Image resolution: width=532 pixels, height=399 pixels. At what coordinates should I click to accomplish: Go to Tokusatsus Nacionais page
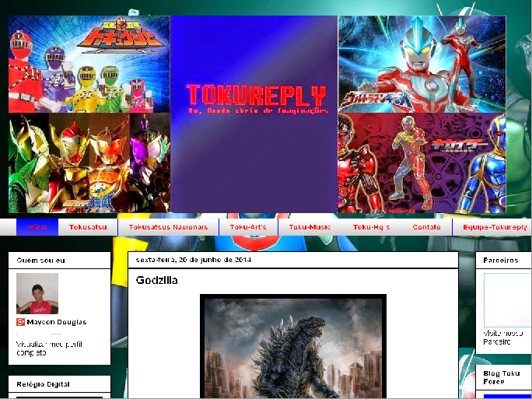[168, 227]
